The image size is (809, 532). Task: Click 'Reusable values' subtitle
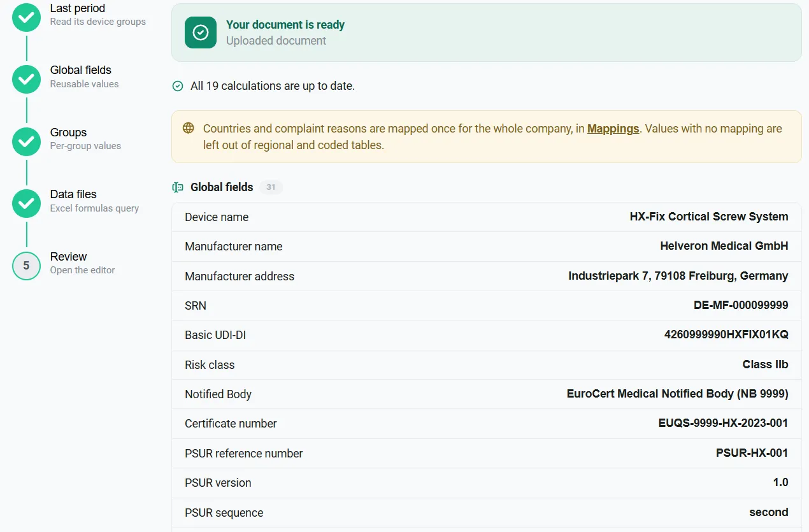click(84, 84)
